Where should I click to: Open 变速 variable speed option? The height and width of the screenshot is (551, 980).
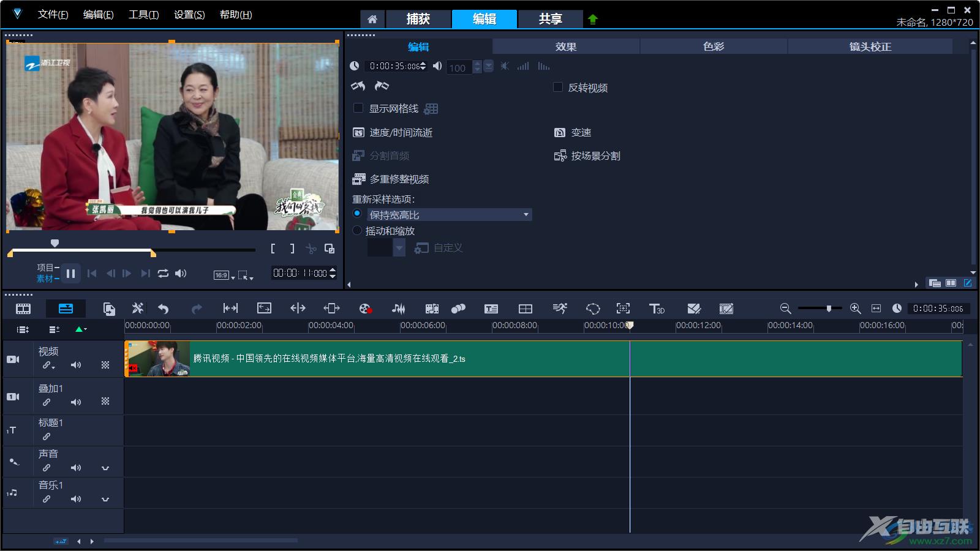(x=573, y=132)
